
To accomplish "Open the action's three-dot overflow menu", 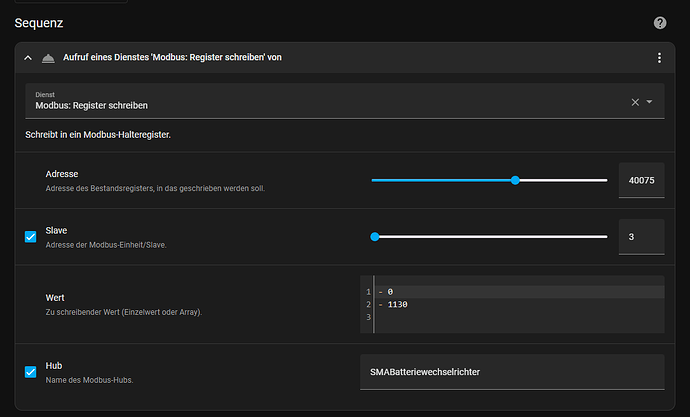I will coord(659,58).
